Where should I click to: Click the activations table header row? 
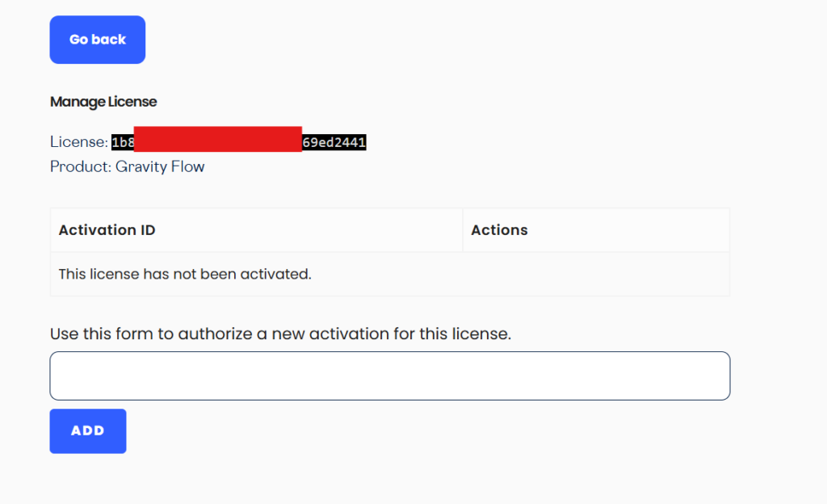point(390,229)
